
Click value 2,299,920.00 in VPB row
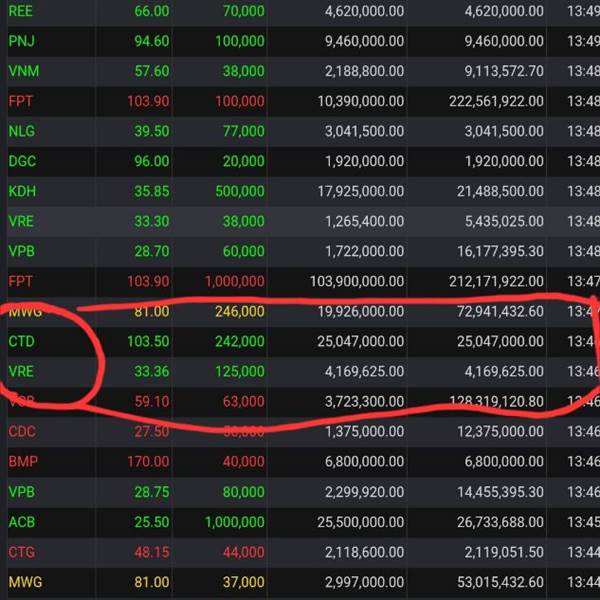coord(364,492)
